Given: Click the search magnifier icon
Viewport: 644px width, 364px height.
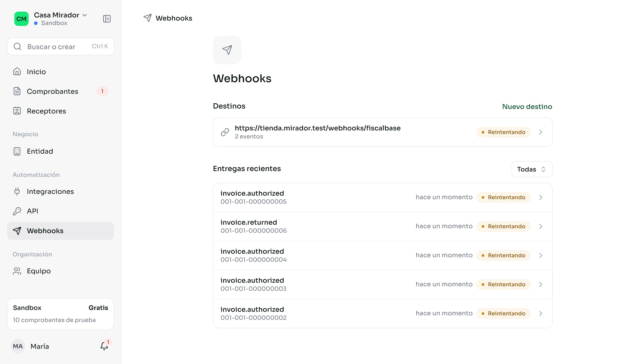Looking at the screenshot, I should pos(17,46).
